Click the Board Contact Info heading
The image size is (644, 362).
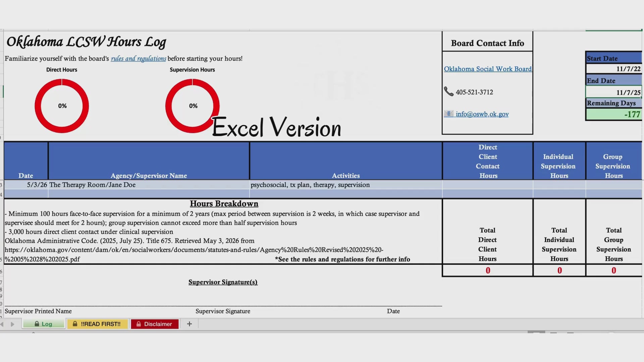[487, 43]
